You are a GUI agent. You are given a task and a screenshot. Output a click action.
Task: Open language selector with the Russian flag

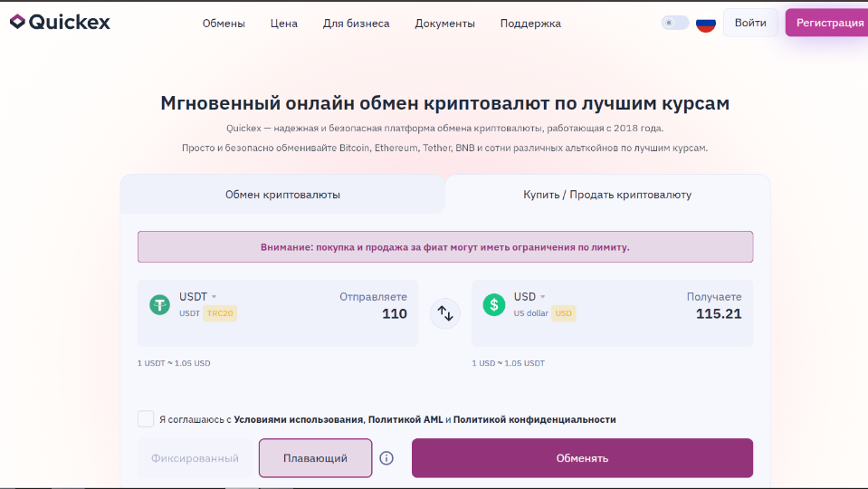706,24
